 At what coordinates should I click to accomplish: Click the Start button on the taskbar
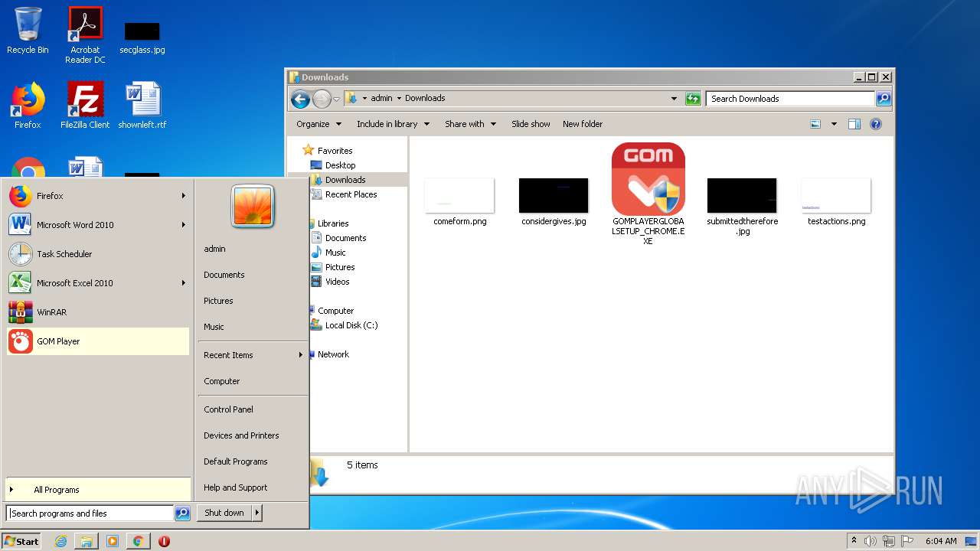pyautogui.click(x=21, y=541)
